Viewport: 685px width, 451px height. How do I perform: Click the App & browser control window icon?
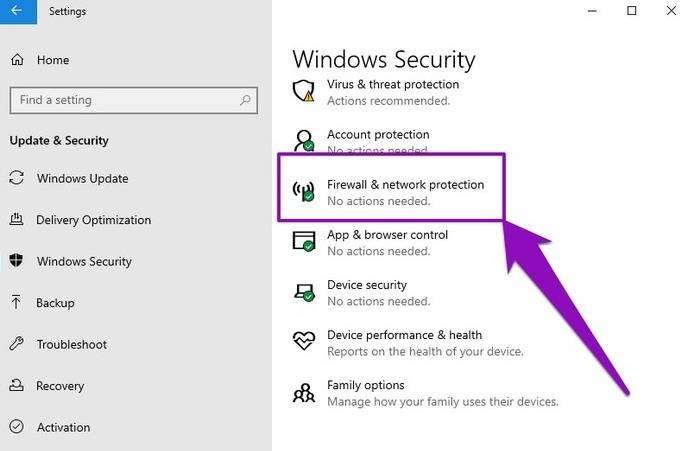pos(304,242)
